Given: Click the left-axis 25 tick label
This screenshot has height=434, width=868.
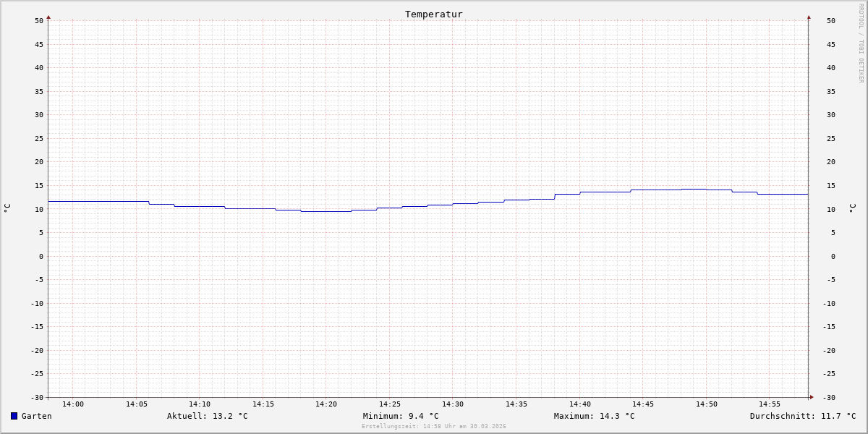Looking at the screenshot, I should [x=39, y=138].
